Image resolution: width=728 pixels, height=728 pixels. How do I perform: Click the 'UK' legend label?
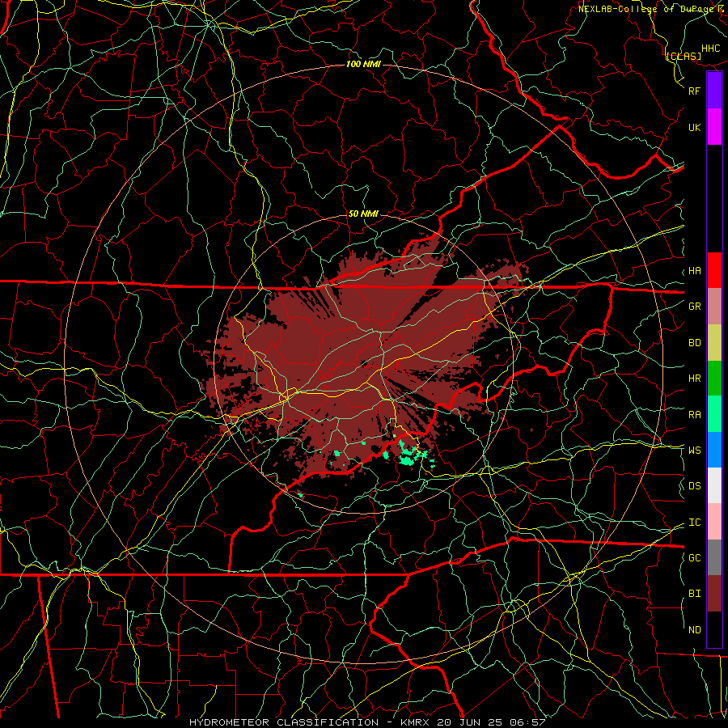[694, 127]
